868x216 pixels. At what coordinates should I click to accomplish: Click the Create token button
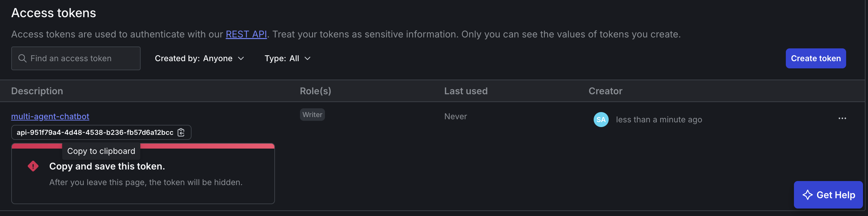[x=816, y=58]
